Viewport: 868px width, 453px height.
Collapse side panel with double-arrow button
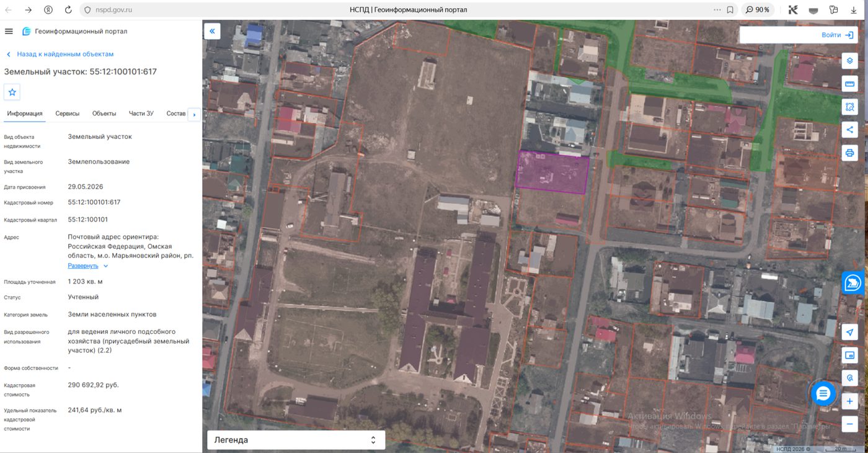[x=212, y=31]
